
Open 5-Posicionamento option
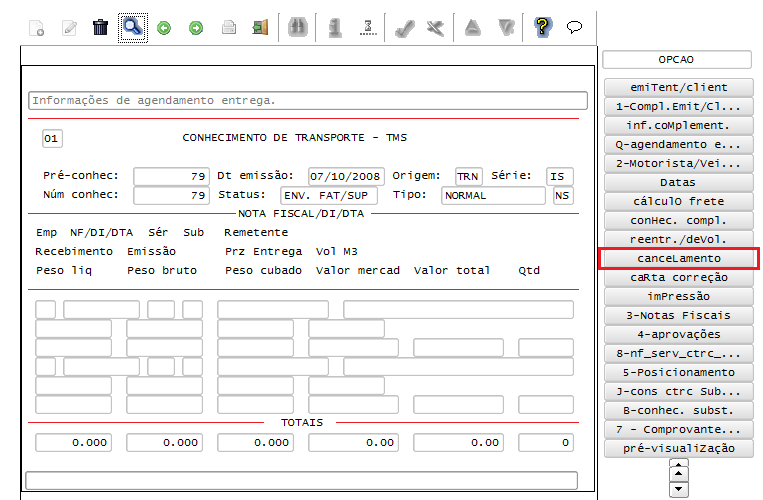[679, 372]
